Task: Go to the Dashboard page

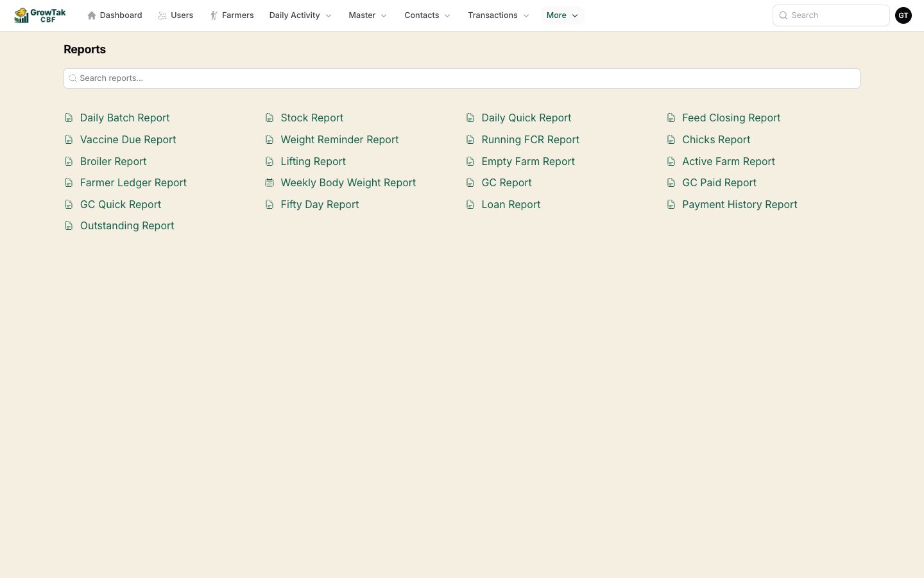Action: click(115, 15)
